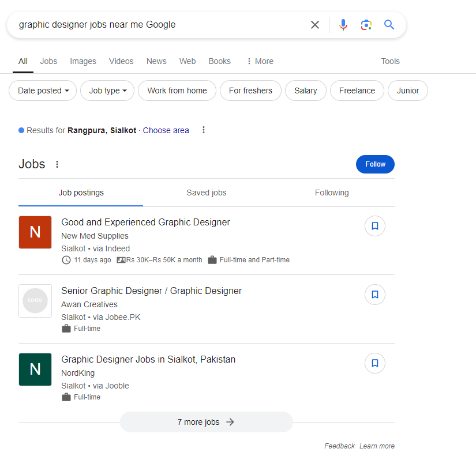Apply the Junior filter chip

click(408, 91)
